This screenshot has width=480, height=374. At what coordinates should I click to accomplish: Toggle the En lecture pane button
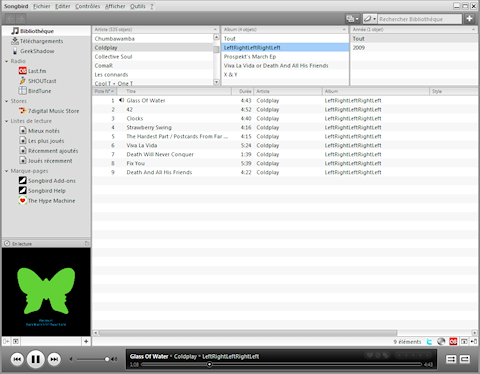point(87,244)
